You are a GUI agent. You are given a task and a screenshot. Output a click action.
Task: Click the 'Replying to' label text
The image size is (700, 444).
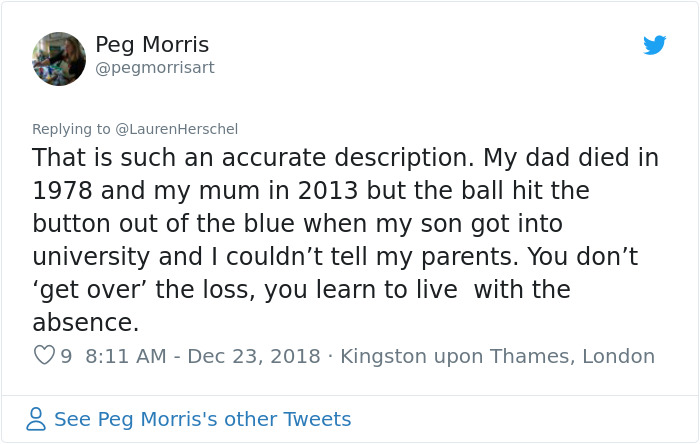[x=71, y=129]
